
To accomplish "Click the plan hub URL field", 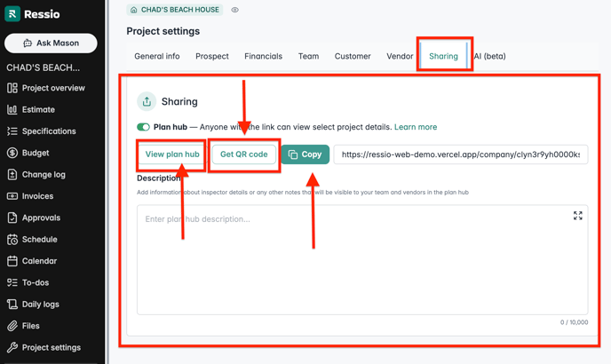I will (x=460, y=154).
